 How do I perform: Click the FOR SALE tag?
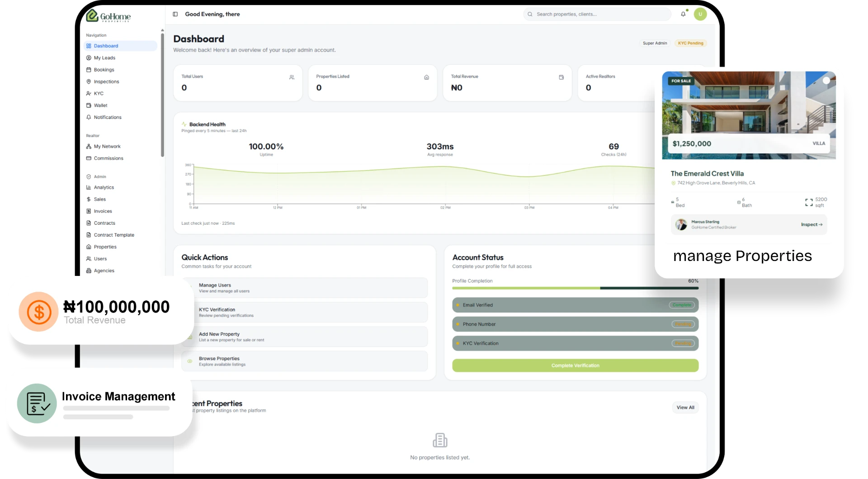coord(681,81)
